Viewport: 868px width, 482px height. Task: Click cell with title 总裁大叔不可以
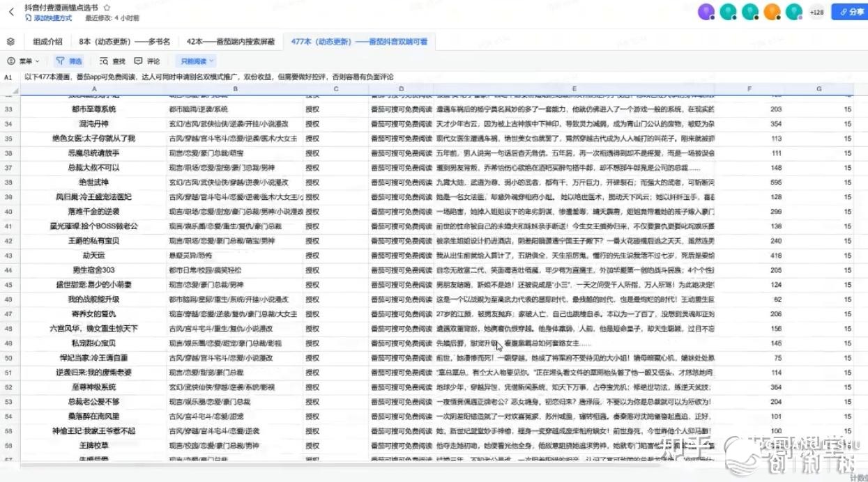pyautogui.click(x=93, y=168)
